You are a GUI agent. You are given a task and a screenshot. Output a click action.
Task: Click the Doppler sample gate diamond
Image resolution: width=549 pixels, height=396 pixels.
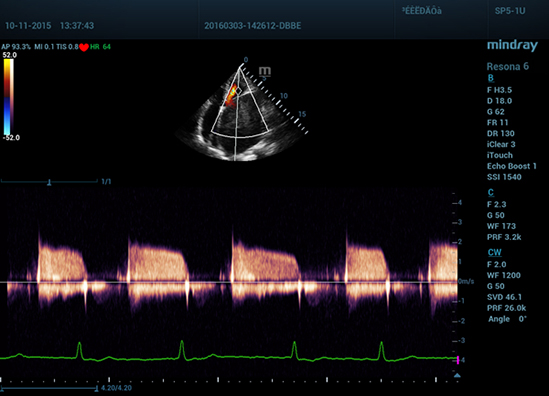(x=238, y=91)
